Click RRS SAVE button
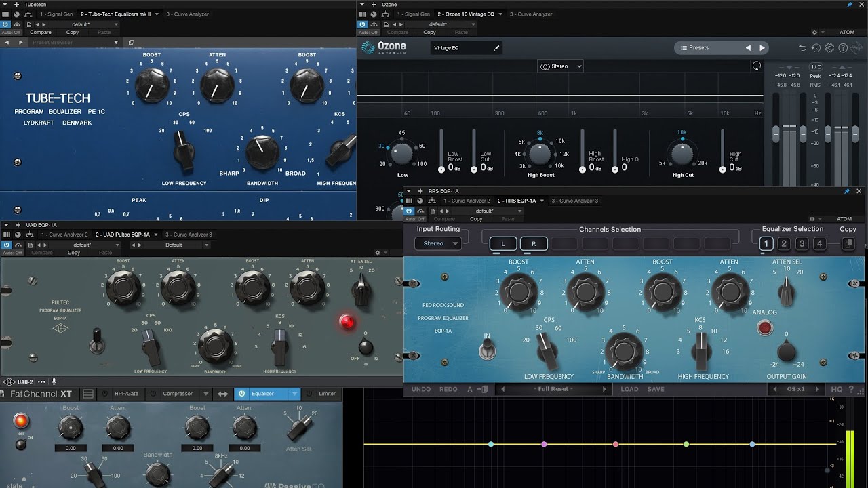 coord(656,389)
